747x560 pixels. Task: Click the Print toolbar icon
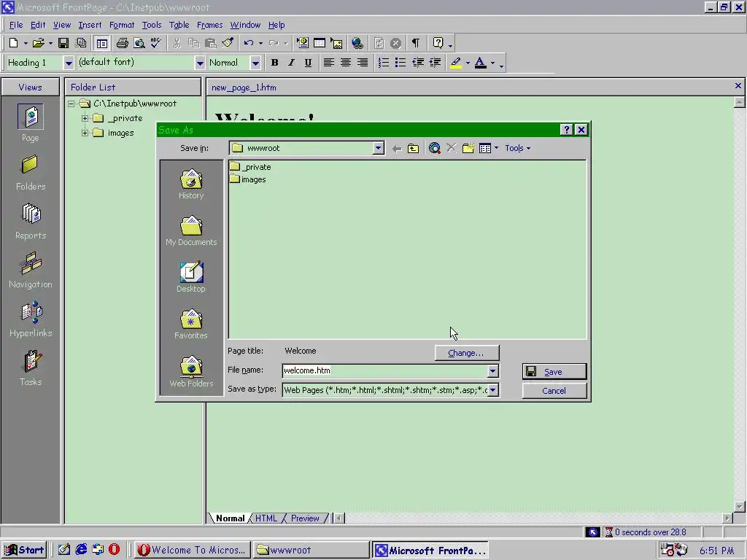[122, 43]
